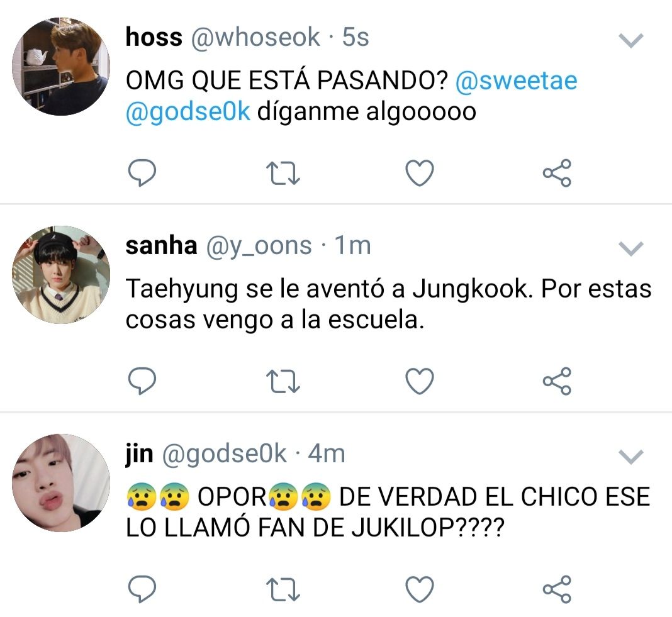Screen dimensions: 672x617
Task: Open the @godse0k mention in hoss's tweet
Action: (x=188, y=112)
